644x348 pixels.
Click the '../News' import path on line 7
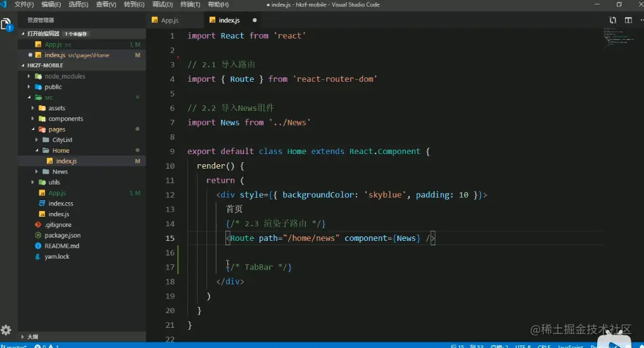pyautogui.click(x=290, y=122)
